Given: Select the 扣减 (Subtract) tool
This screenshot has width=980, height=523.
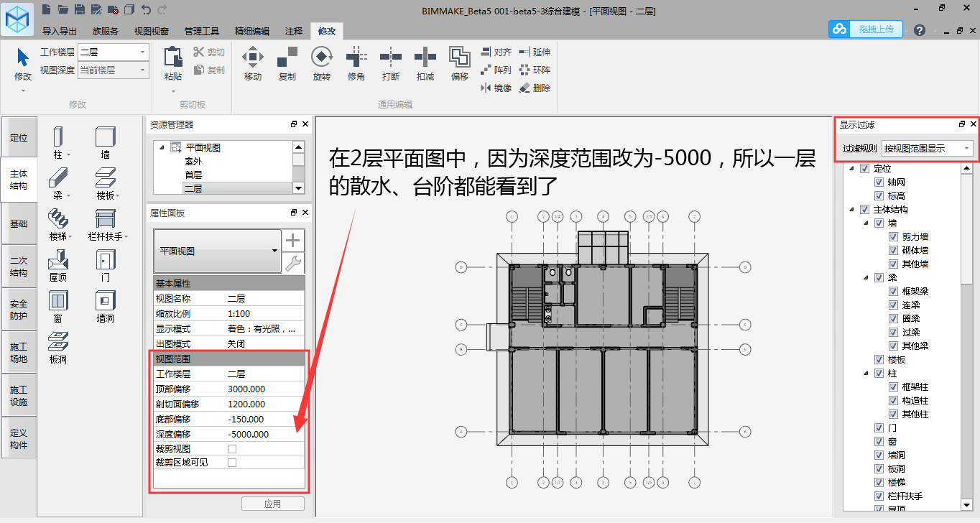Looking at the screenshot, I should point(425,63).
